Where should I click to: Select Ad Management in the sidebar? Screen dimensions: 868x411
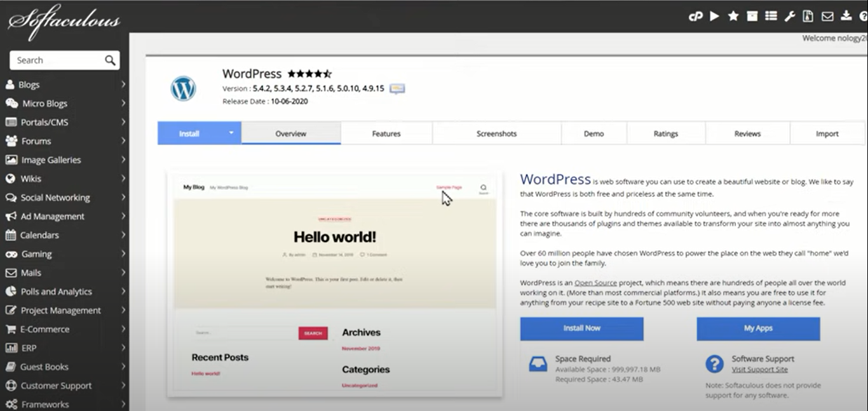pos(52,217)
